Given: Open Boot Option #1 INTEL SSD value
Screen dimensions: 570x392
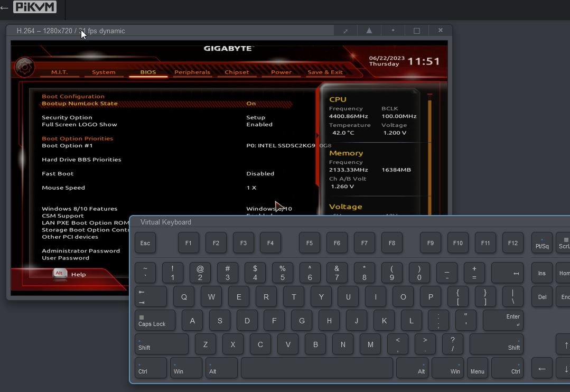Looking at the screenshot, I should [288, 145].
